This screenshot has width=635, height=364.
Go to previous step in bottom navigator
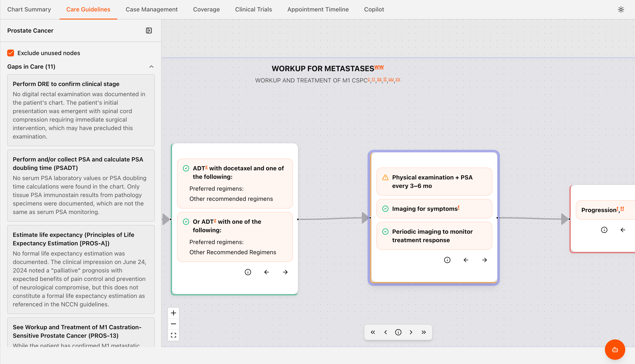click(386, 332)
